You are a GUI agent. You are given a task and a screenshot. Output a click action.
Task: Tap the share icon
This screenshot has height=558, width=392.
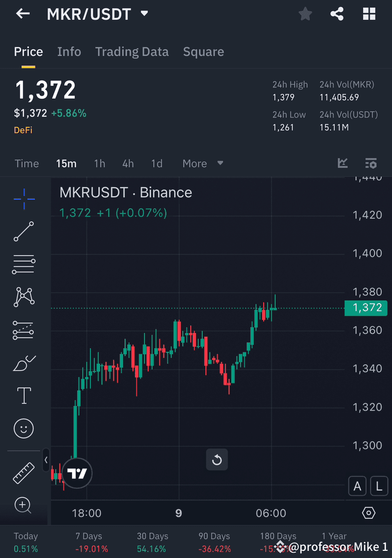337,14
